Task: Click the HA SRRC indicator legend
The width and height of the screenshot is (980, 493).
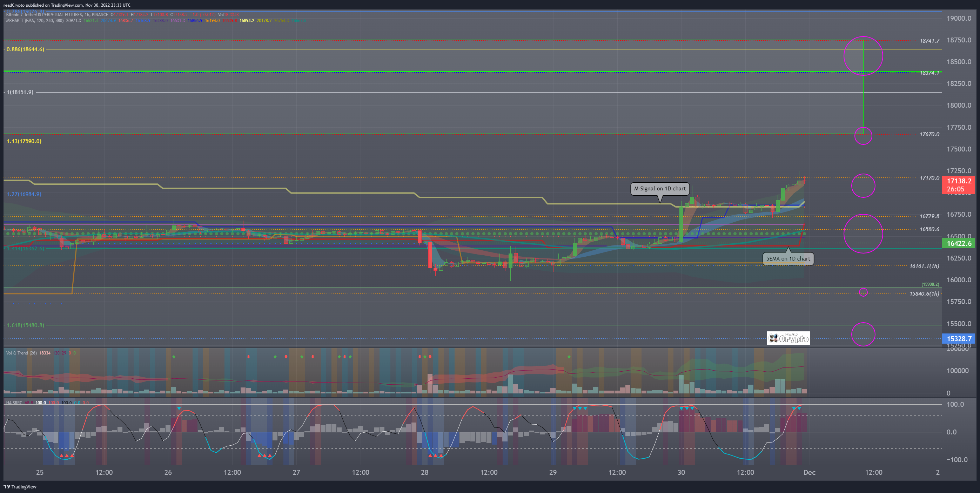Action: coord(14,403)
